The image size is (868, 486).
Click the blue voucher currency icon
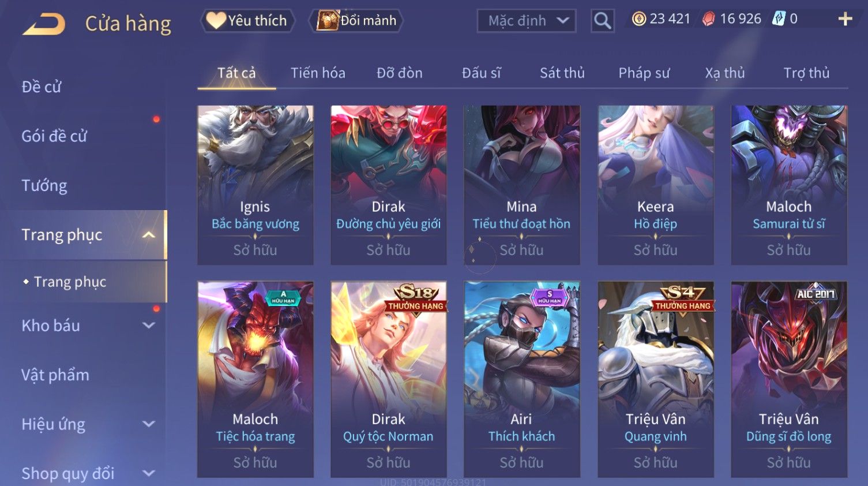(779, 18)
